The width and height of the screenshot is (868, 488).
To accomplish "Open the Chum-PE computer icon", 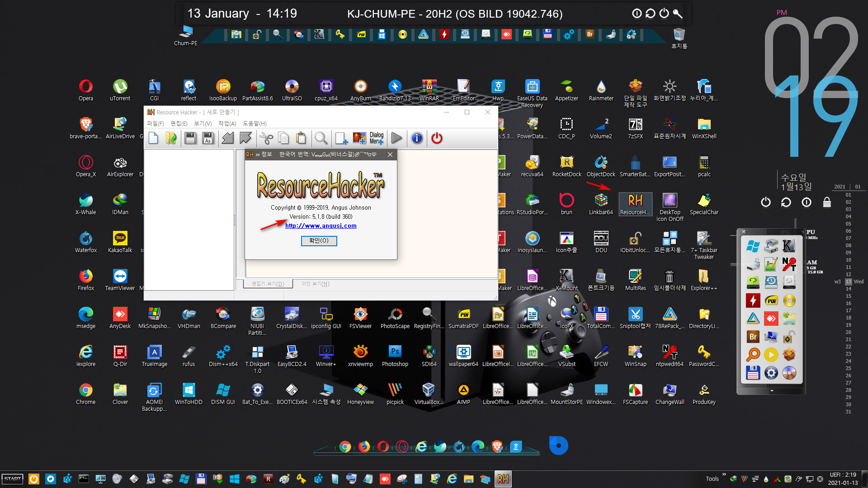I will tap(186, 35).
